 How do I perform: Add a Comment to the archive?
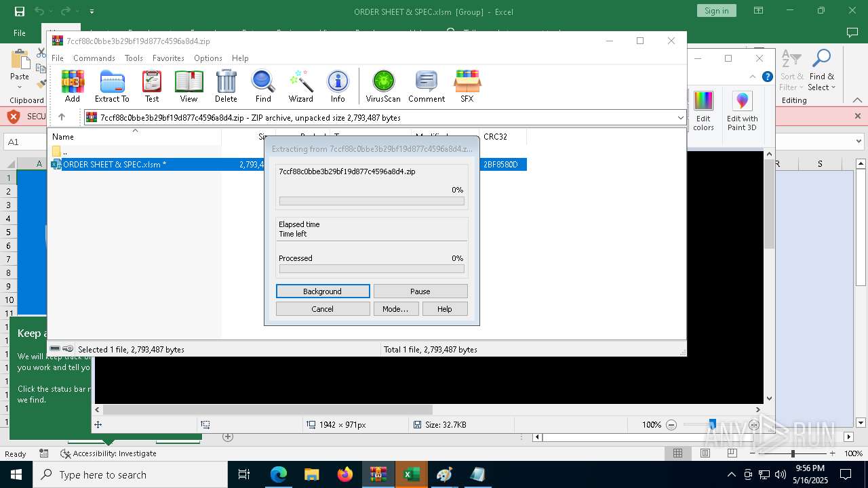[x=427, y=86]
